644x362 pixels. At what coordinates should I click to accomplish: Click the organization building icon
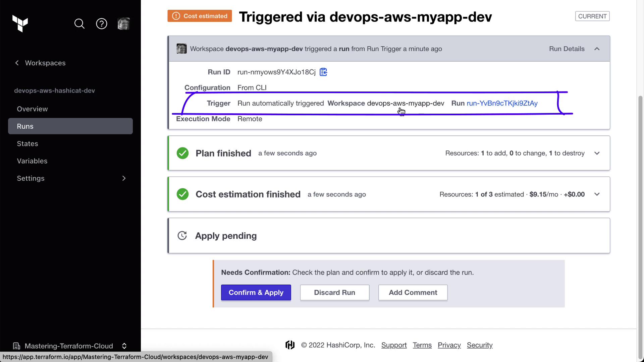(16, 346)
